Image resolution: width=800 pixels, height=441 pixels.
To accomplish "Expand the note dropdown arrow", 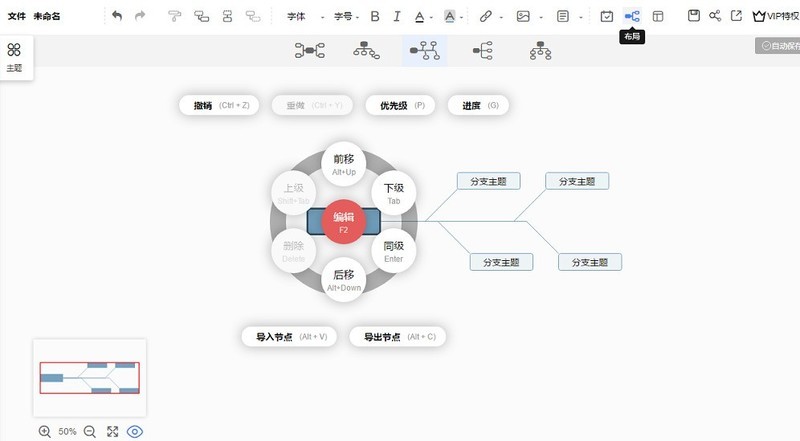I will click(x=581, y=17).
